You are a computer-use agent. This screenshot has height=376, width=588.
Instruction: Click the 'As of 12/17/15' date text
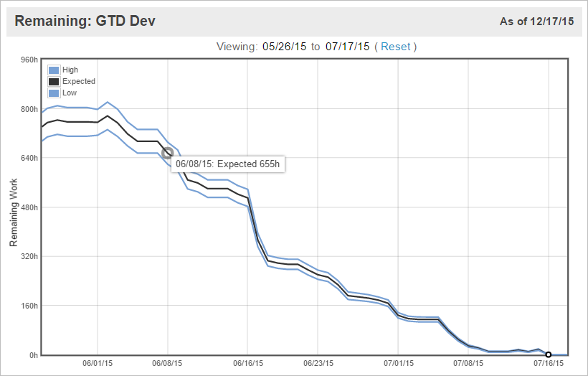[x=536, y=22]
